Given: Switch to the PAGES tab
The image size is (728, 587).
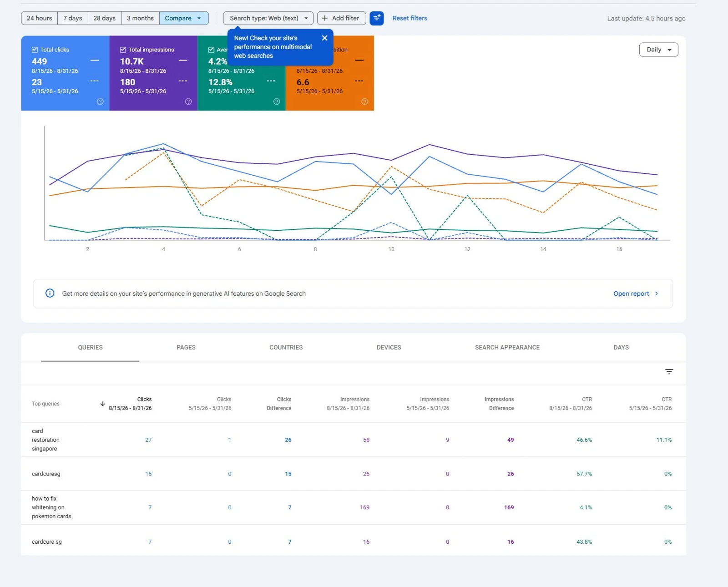Looking at the screenshot, I should (186, 347).
